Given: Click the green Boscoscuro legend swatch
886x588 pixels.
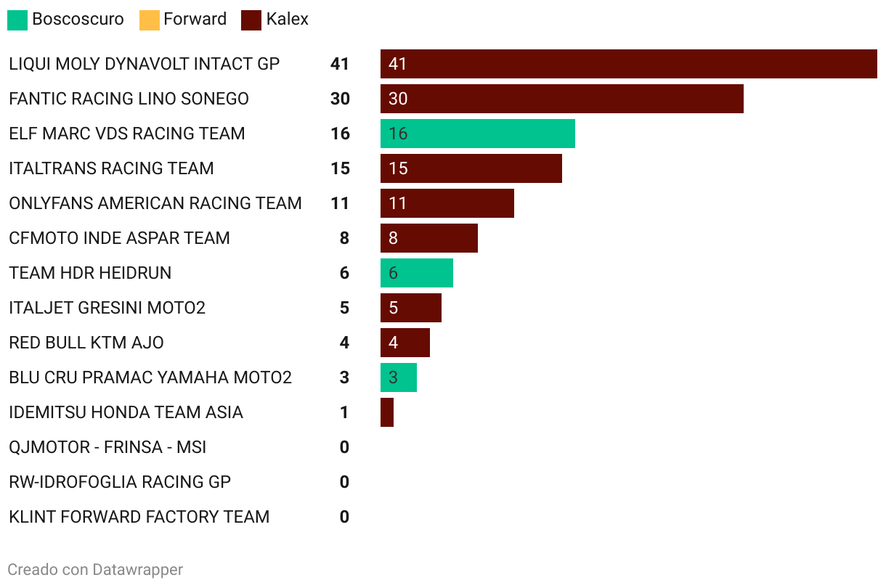Looking at the screenshot, I should coord(17,20).
